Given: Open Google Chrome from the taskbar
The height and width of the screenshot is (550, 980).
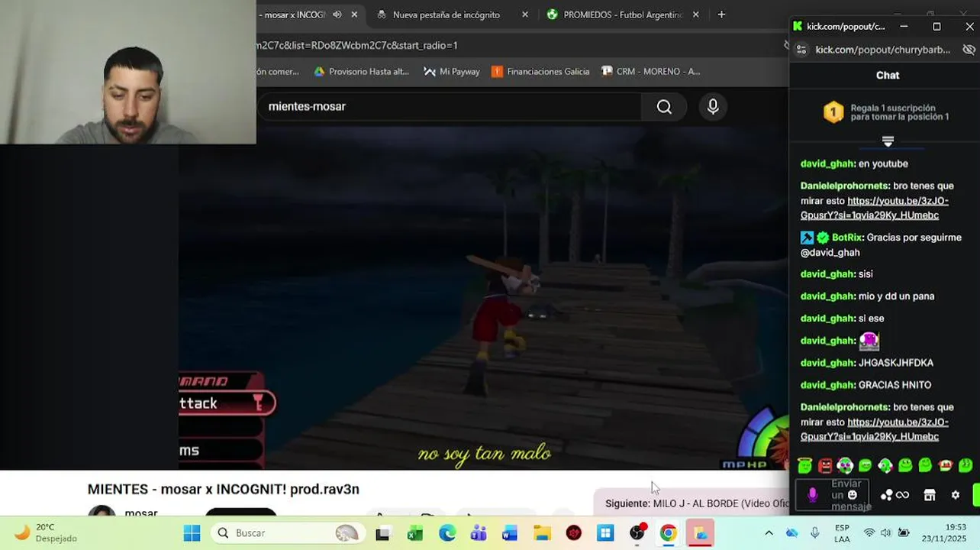Looking at the screenshot, I should pyautogui.click(x=668, y=533).
